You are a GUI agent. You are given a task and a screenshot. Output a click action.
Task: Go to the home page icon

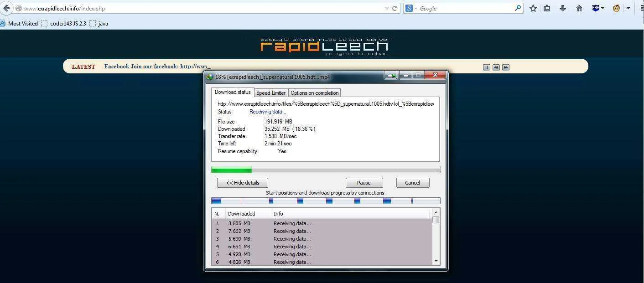click(579, 8)
